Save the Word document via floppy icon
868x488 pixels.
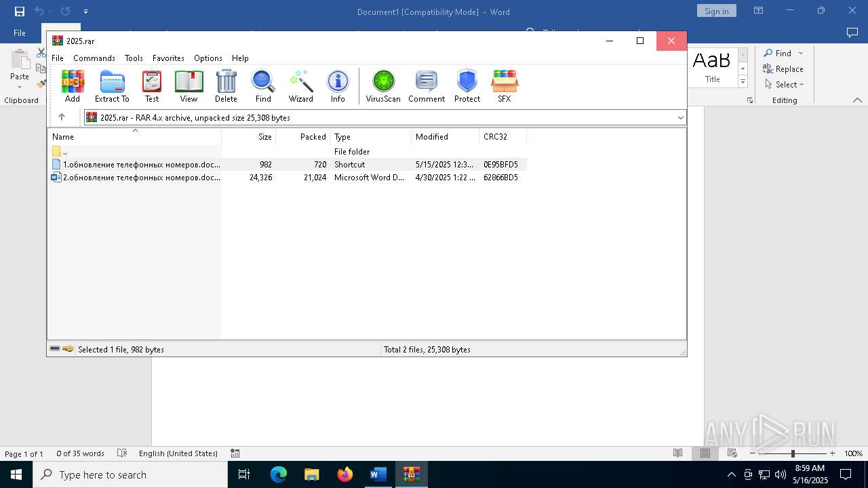20,12
